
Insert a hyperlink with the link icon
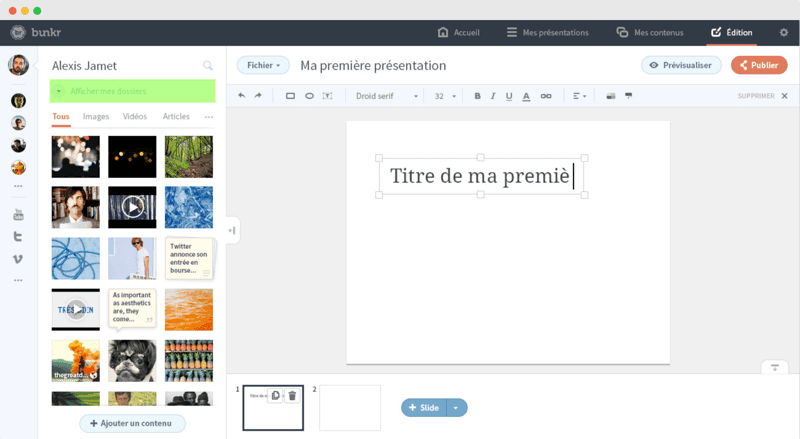coord(545,96)
